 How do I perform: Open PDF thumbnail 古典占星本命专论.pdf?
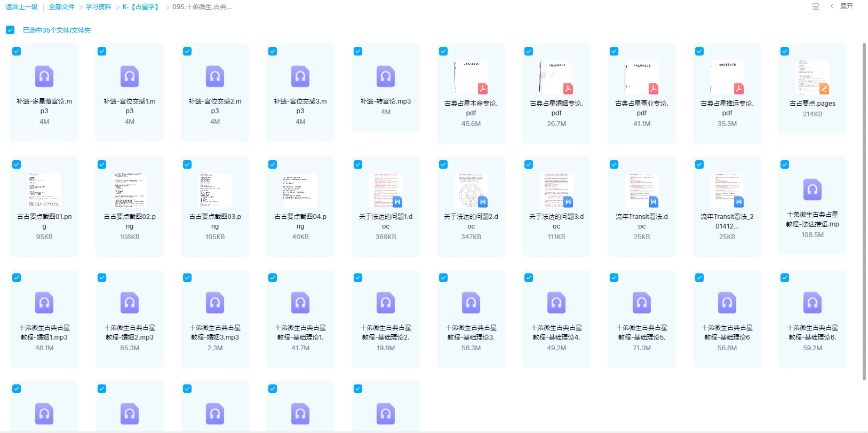[471, 77]
